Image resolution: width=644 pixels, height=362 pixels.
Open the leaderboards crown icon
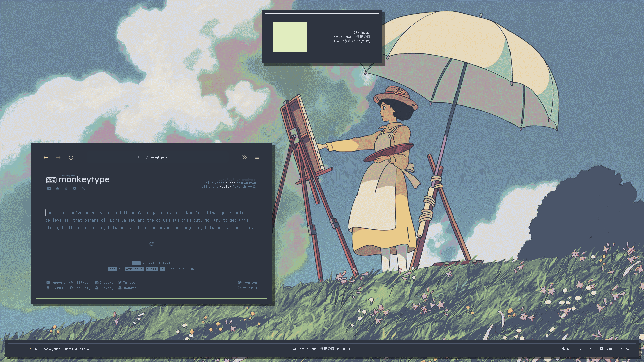[58, 189]
